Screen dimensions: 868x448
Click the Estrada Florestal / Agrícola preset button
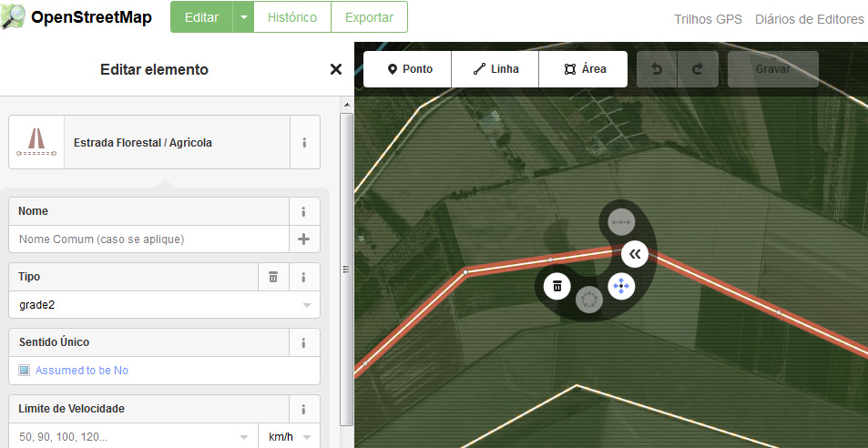pos(177,142)
